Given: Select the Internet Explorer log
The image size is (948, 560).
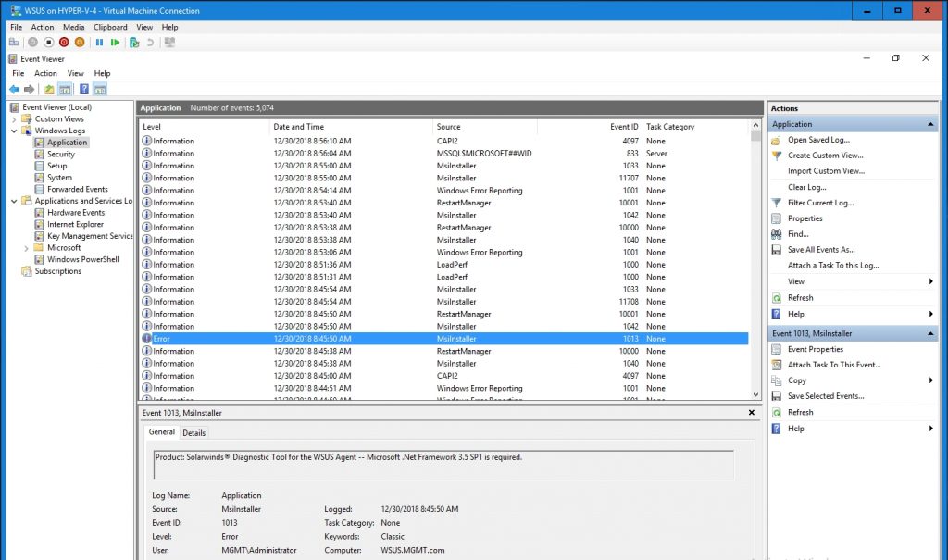Looking at the screenshot, I should pos(75,224).
